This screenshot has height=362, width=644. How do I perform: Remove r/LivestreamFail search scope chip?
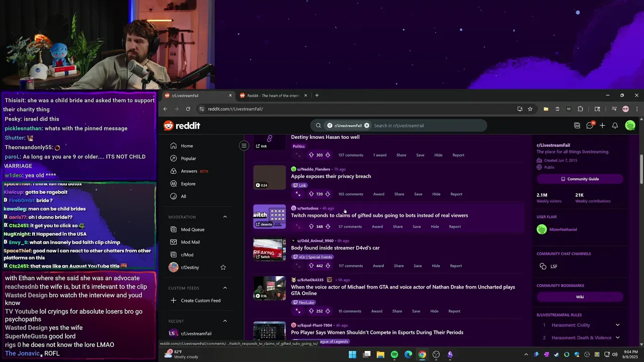366,126
